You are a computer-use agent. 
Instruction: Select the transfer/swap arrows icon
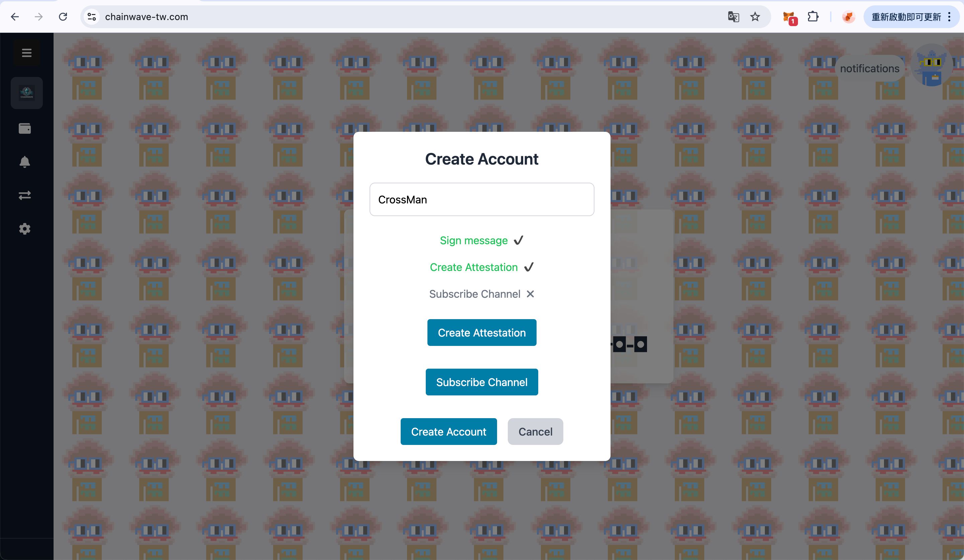tap(25, 195)
